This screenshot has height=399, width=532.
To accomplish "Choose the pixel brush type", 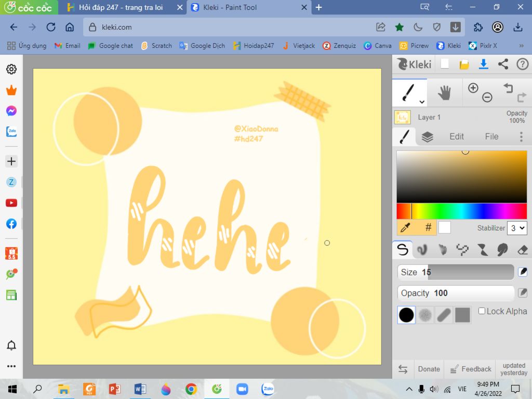I will tap(462, 250).
